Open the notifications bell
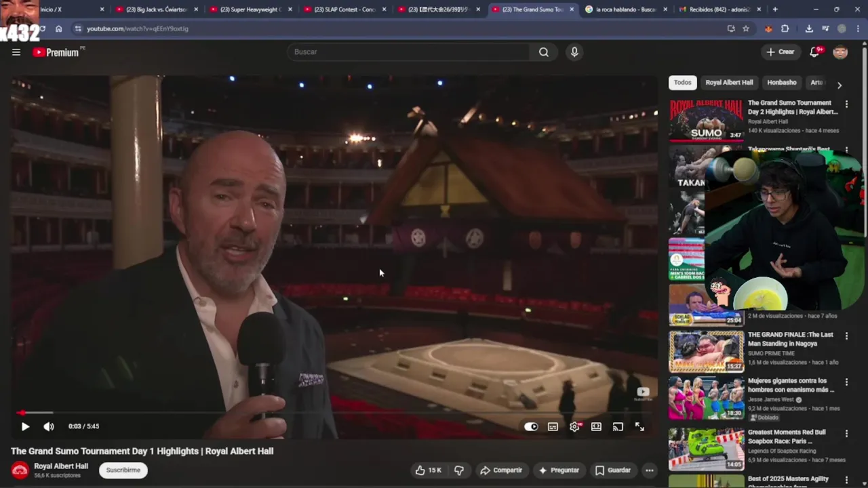868x488 pixels. click(814, 52)
